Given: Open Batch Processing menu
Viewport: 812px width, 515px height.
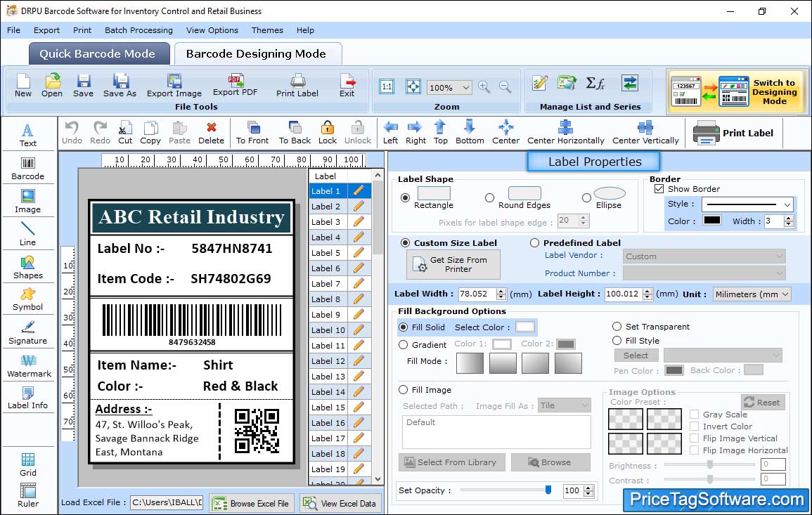Looking at the screenshot, I should pyautogui.click(x=138, y=30).
